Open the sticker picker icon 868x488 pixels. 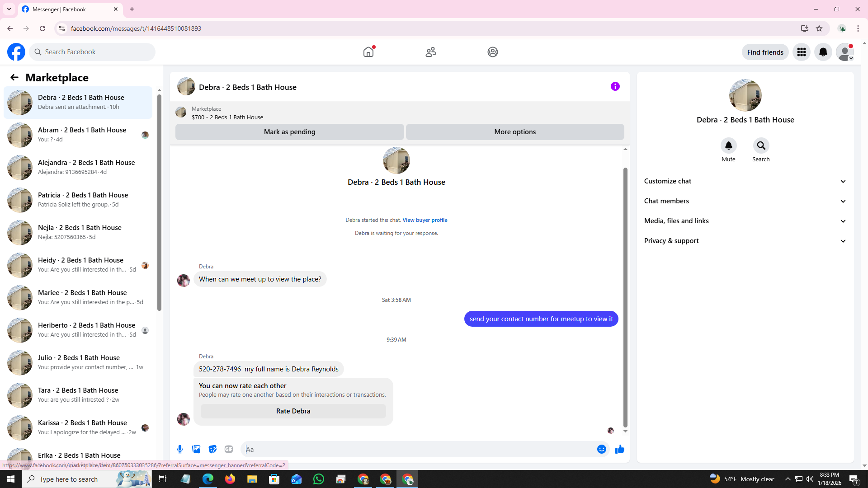[212, 449]
